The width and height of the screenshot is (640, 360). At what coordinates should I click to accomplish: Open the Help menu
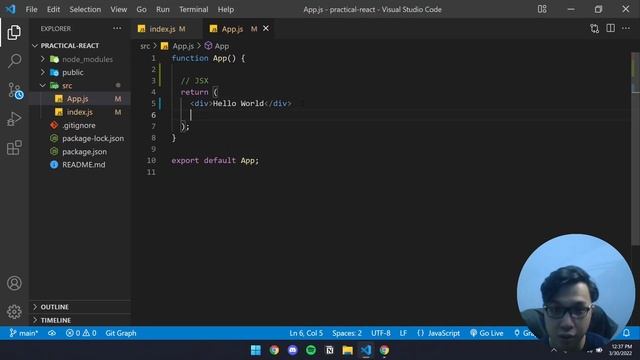click(x=226, y=9)
